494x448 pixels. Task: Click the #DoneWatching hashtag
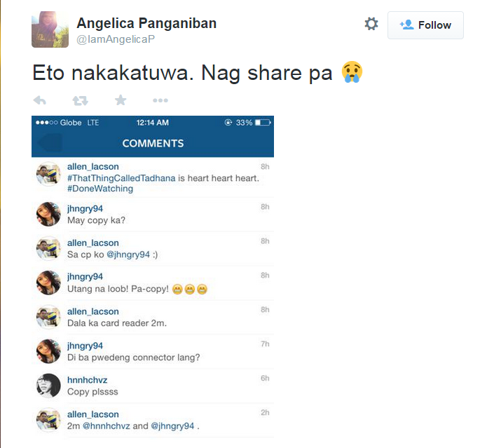(100, 189)
